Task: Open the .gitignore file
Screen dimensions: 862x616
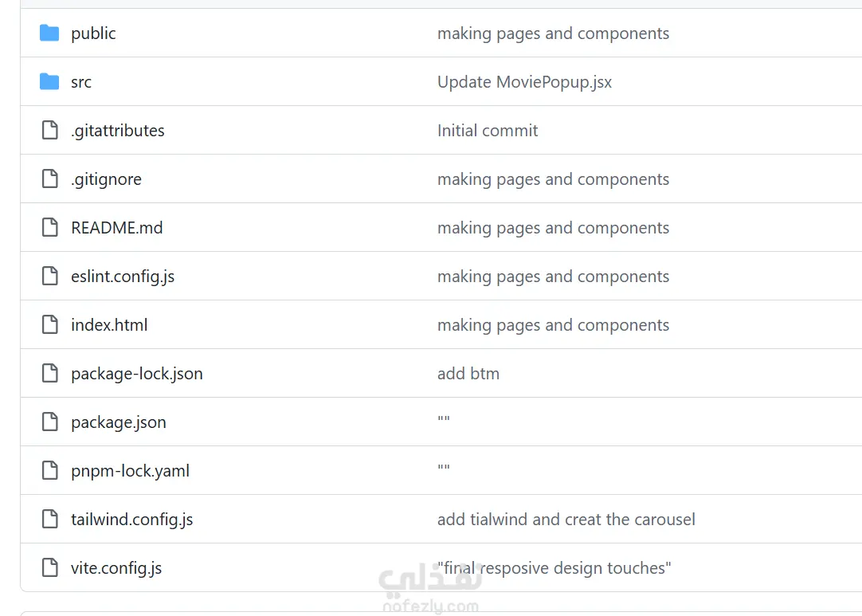Action: coord(106,179)
